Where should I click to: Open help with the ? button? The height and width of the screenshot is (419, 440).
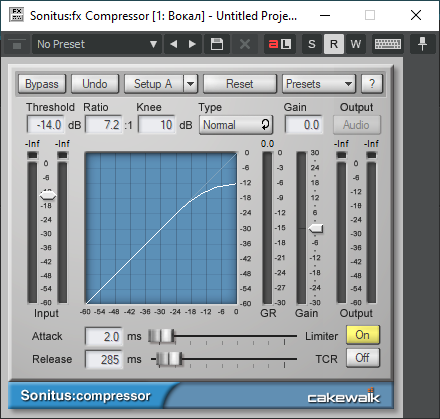coord(372,84)
